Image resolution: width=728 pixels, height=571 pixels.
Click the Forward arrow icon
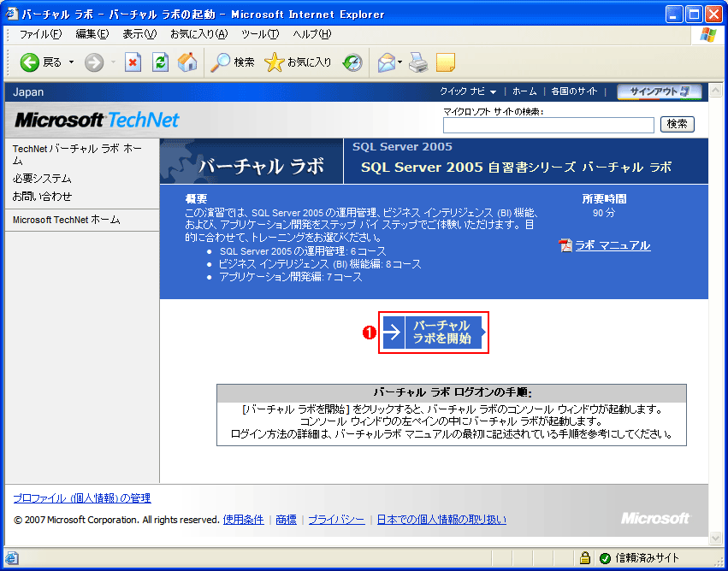point(94,62)
